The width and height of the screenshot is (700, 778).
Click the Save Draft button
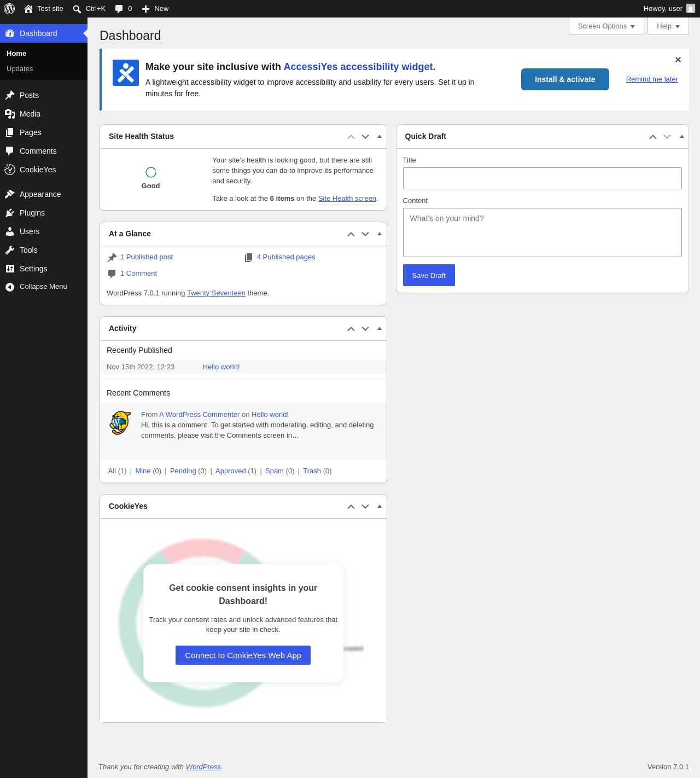[429, 275]
